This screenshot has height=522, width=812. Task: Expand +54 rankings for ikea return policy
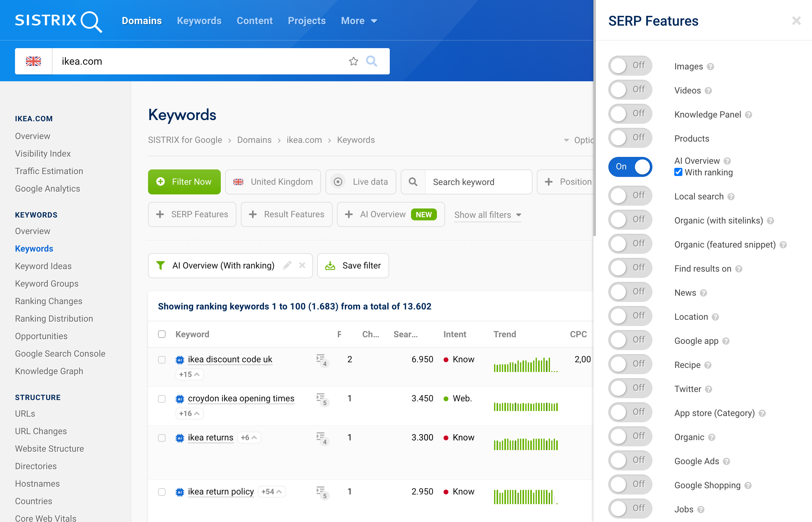tap(272, 492)
